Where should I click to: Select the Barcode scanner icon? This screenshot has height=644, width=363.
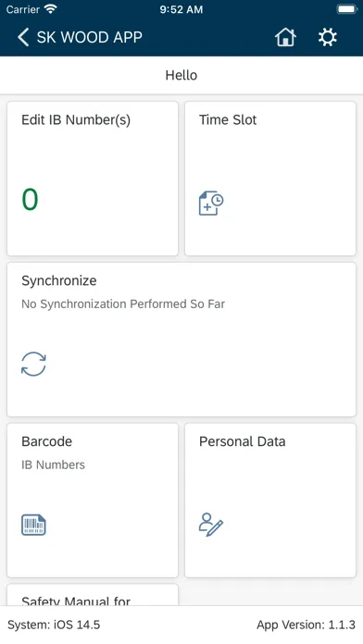coord(33,525)
